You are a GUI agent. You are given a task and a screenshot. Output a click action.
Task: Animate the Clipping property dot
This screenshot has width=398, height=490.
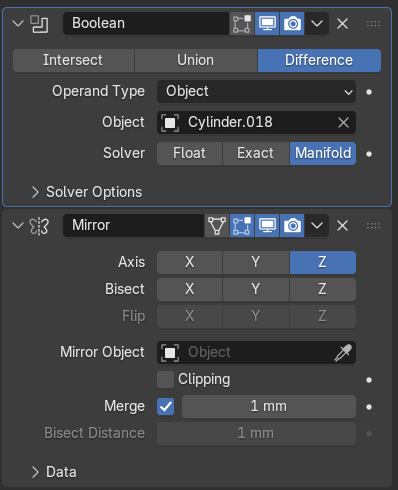[x=369, y=380]
